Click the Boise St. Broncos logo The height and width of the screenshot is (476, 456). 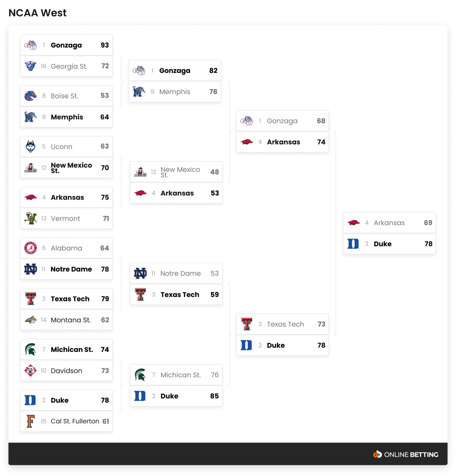pyautogui.click(x=30, y=96)
